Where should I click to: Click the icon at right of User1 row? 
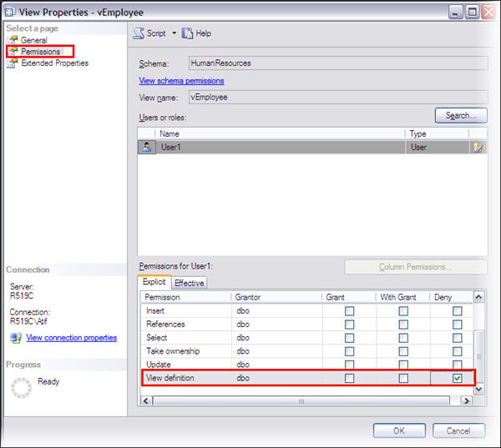[478, 147]
